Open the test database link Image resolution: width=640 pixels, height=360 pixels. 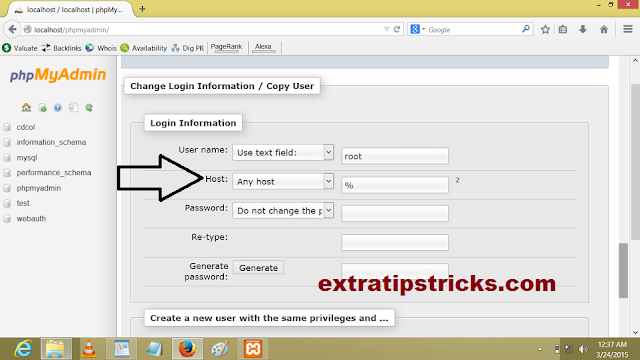pos(23,203)
